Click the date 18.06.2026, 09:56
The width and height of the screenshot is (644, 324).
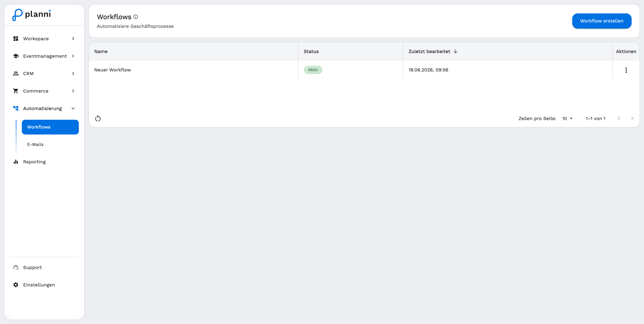[x=428, y=70]
